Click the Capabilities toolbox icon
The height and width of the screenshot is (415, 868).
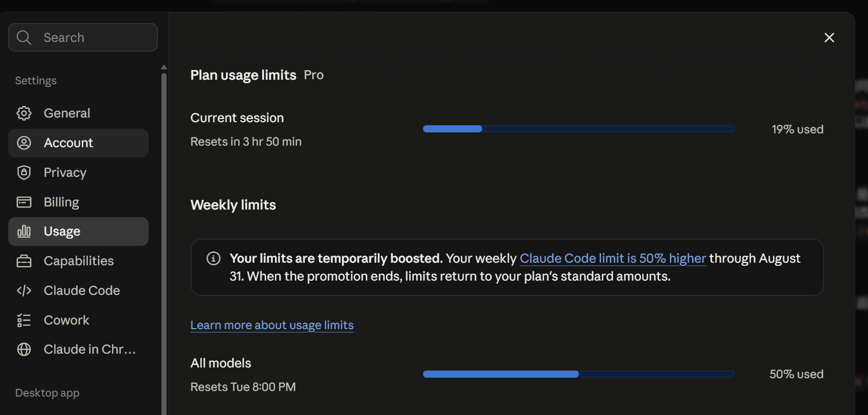pos(24,261)
